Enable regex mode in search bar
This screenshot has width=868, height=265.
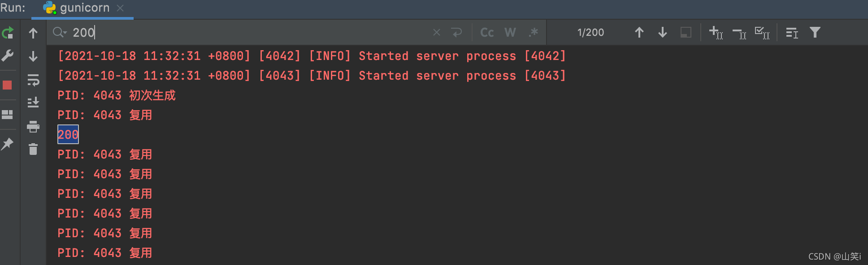(x=533, y=32)
